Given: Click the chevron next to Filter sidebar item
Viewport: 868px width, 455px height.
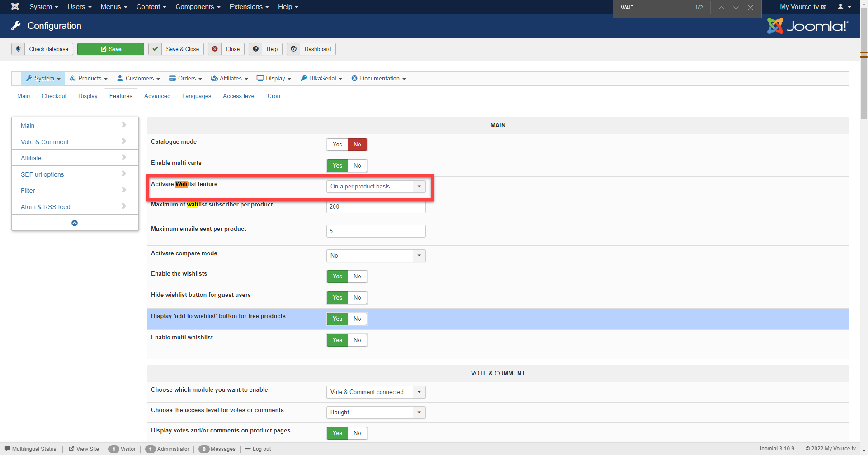Looking at the screenshot, I should coord(124,190).
